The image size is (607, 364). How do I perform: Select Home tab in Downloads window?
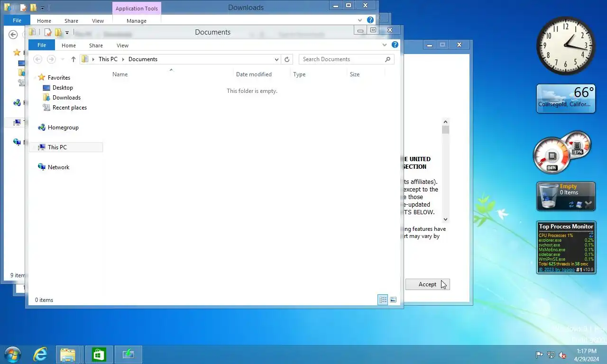click(x=44, y=21)
